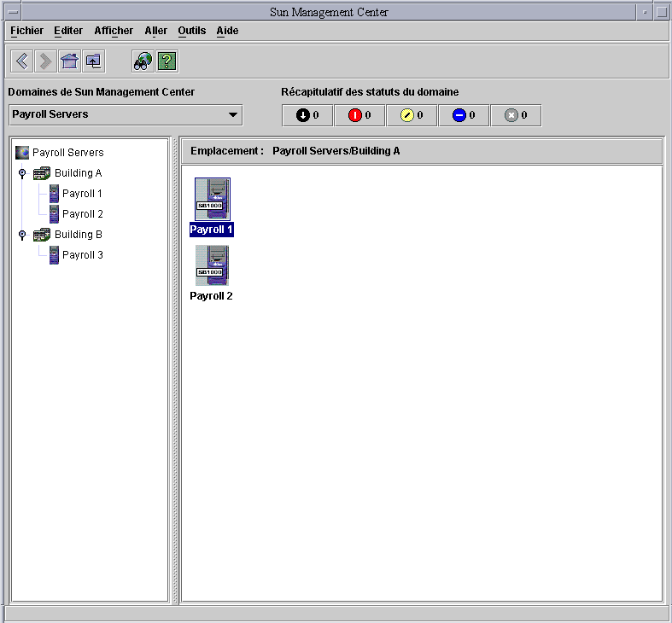Click the Building A group icon in tree
672x623 pixels.
[42, 173]
